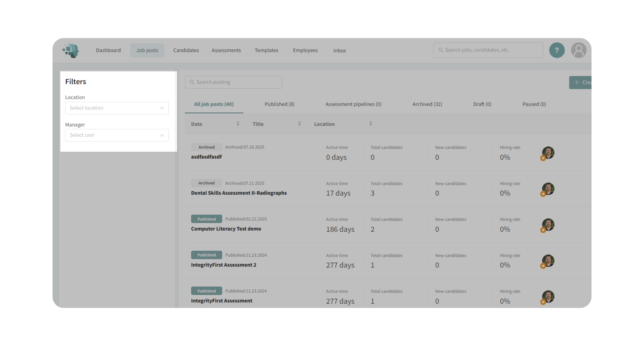Click the Location column sort arrows
The width and height of the screenshot is (644, 346).
coord(371,124)
